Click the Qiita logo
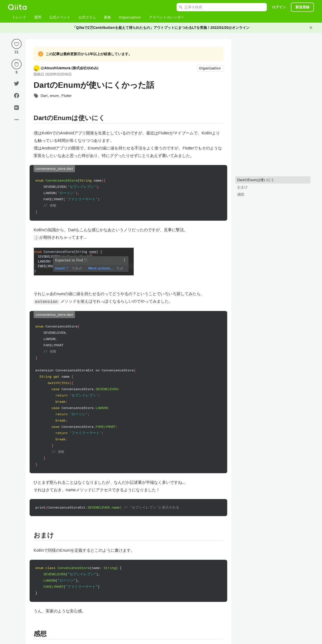Screen dimensions: 322x644 click(x=17, y=7)
